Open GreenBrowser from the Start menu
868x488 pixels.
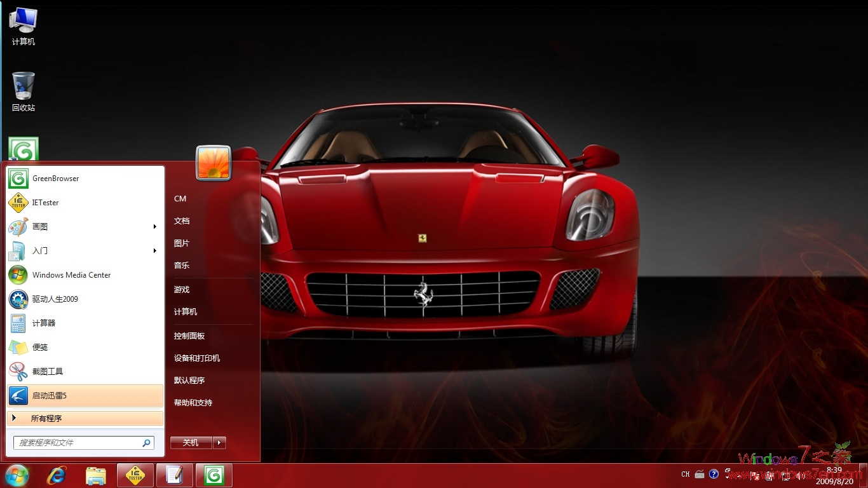pyautogui.click(x=55, y=179)
